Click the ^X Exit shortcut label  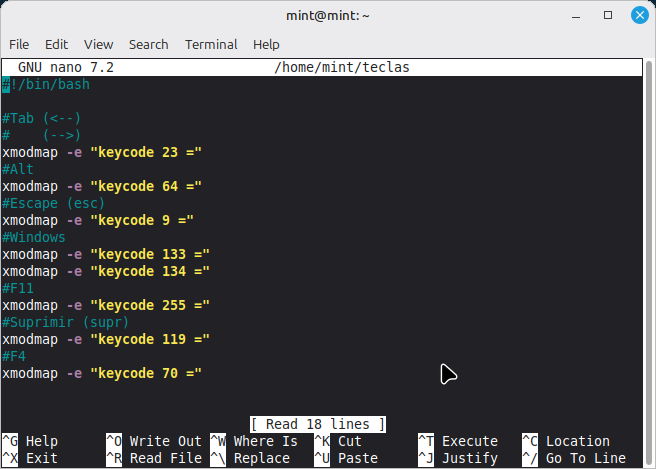pos(30,458)
